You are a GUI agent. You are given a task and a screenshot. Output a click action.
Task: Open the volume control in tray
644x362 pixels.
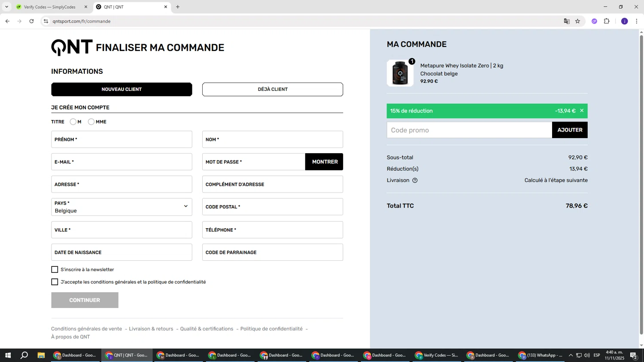click(587, 355)
